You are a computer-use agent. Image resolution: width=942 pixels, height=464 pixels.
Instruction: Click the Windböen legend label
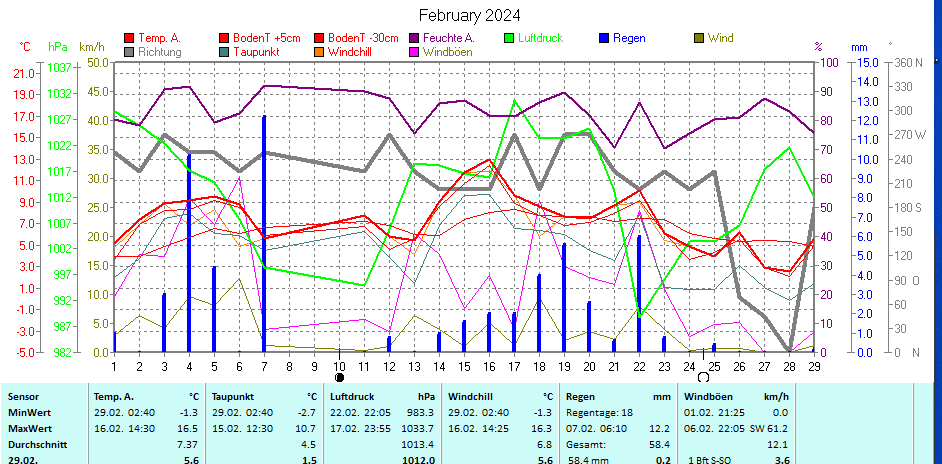tap(448, 52)
